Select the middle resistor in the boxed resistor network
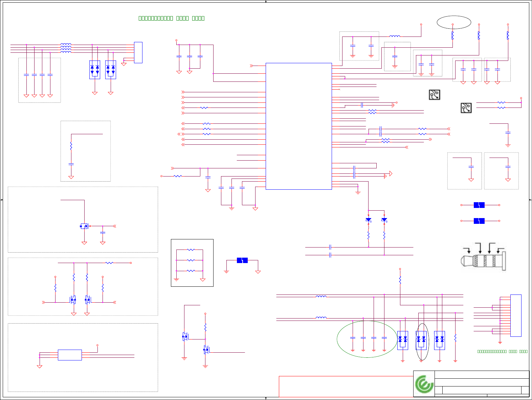The width and height of the screenshot is (532, 400). (x=191, y=260)
